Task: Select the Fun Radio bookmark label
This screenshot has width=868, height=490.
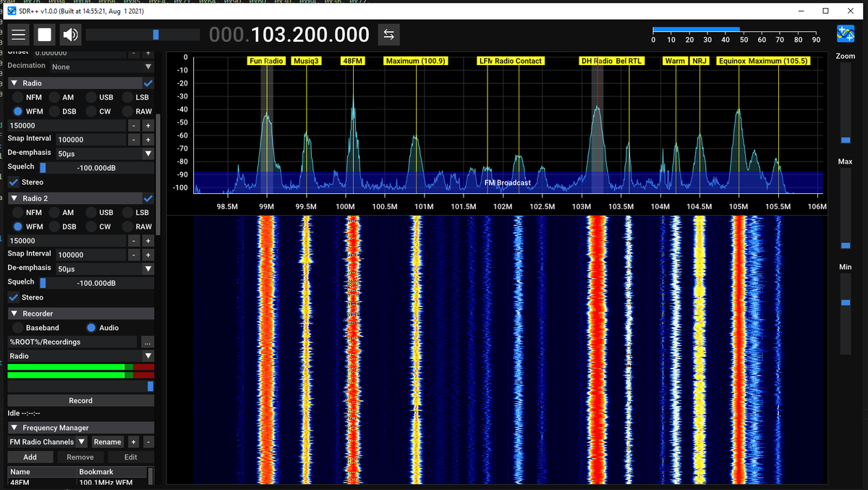Action: tap(266, 61)
